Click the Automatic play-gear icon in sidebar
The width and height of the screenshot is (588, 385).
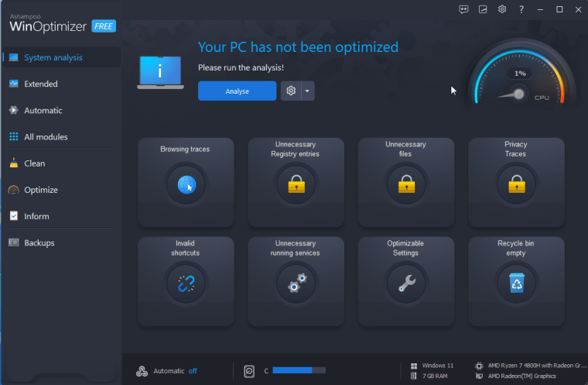(14, 110)
